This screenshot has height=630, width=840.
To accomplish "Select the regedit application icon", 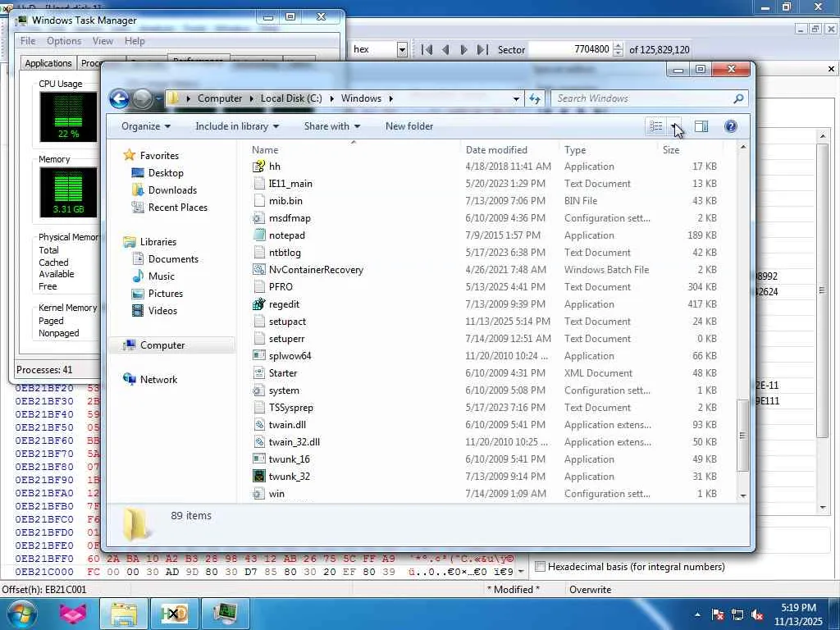I will [x=258, y=304].
